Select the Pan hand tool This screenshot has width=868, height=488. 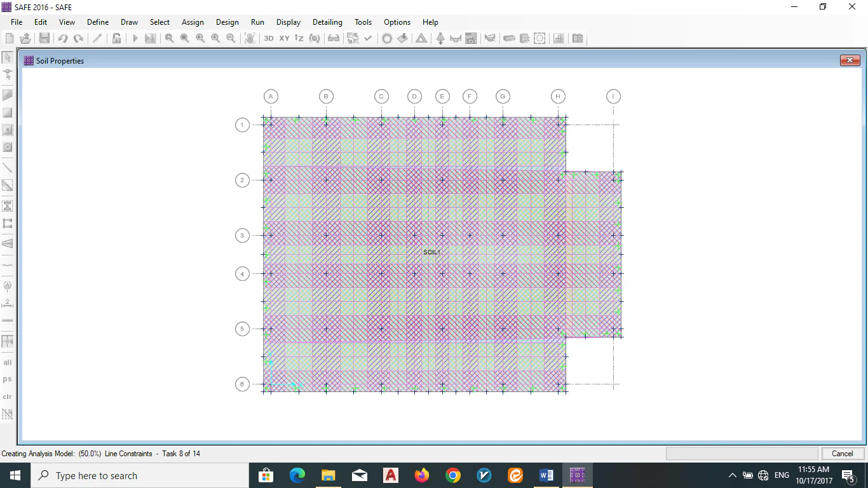[250, 38]
